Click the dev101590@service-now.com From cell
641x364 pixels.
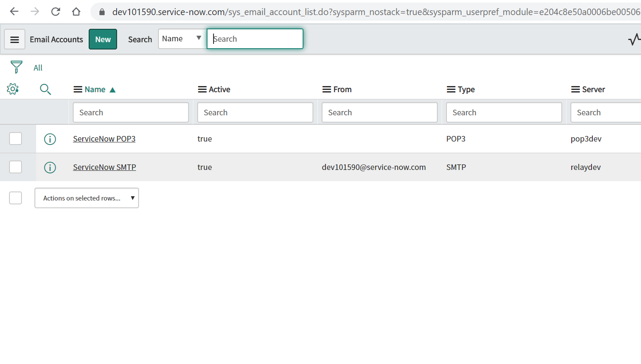tap(374, 167)
